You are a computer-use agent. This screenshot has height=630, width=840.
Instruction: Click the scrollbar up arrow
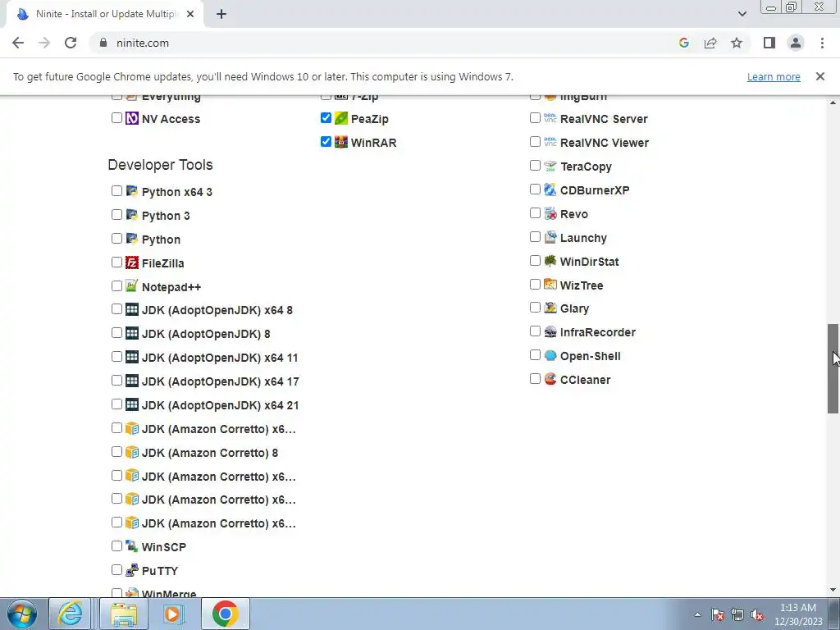point(833,102)
